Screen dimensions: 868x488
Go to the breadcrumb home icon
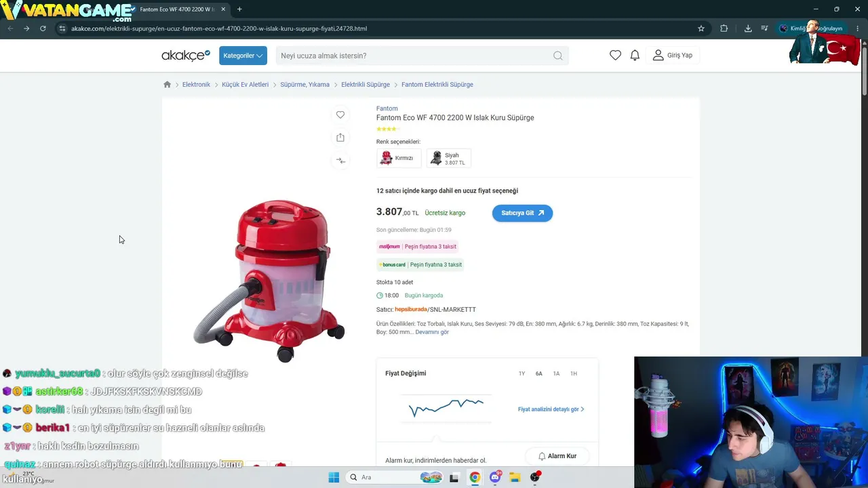click(x=167, y=85)
